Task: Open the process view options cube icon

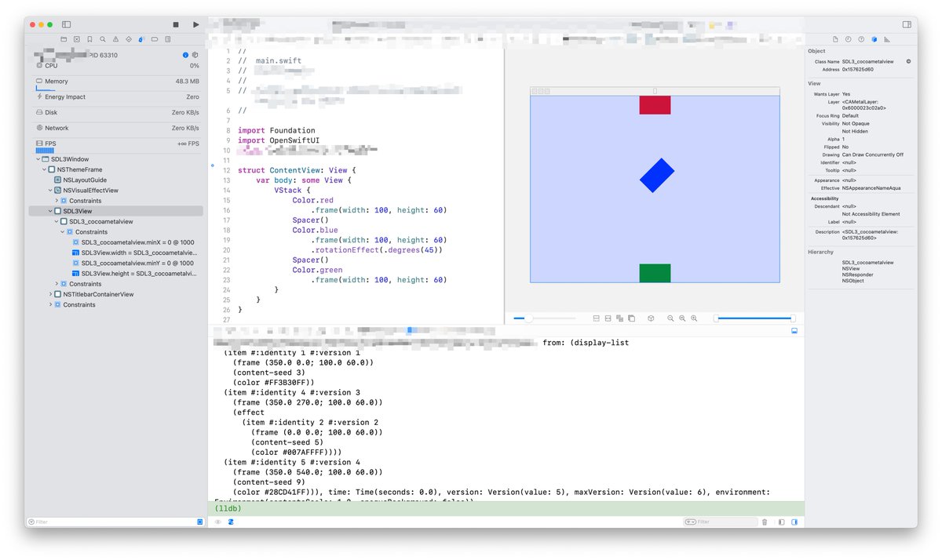Action: [x=195, y=55]
